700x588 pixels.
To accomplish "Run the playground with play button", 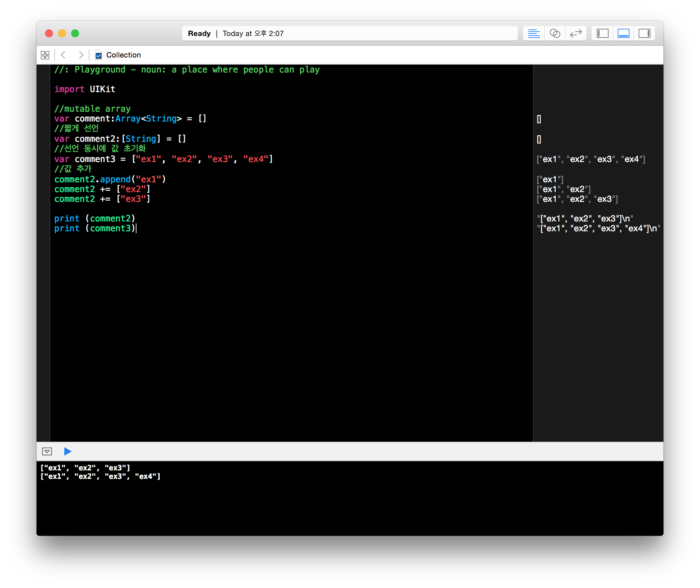I will (68, 451).
